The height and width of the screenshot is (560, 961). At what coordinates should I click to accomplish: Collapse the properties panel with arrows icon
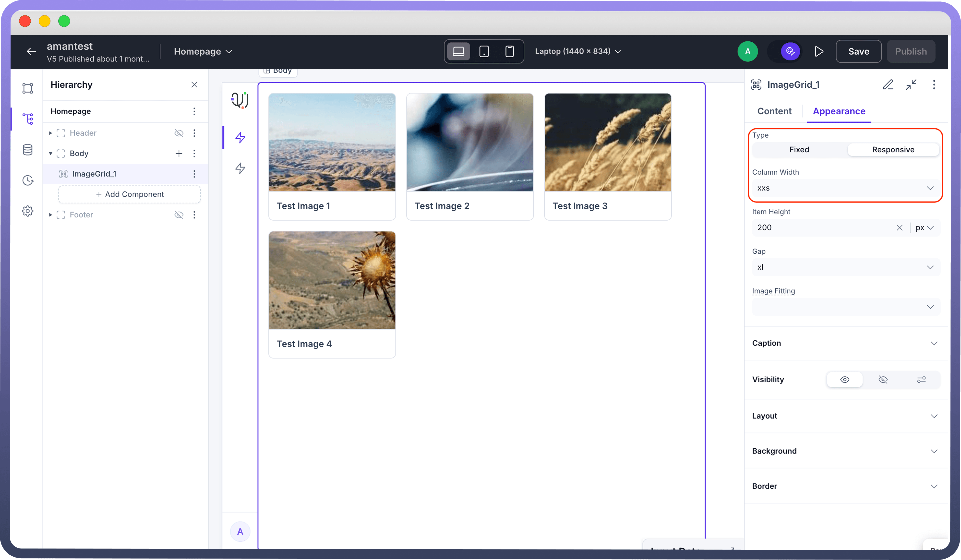tap(911, 85)
